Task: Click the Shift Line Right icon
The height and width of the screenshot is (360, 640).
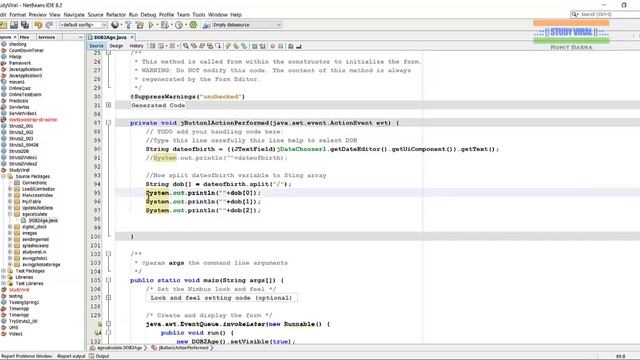Action: point(262,46)
